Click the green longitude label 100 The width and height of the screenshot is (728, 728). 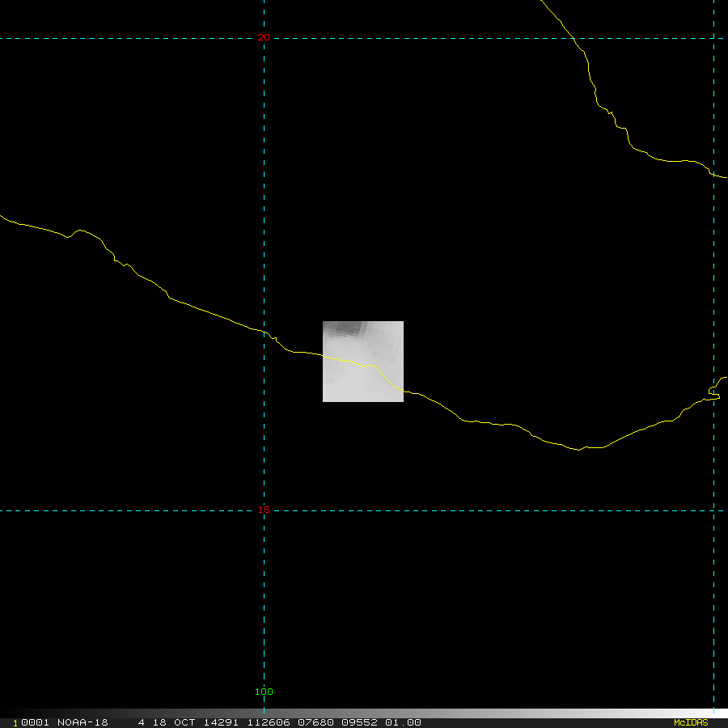point(264,692)
